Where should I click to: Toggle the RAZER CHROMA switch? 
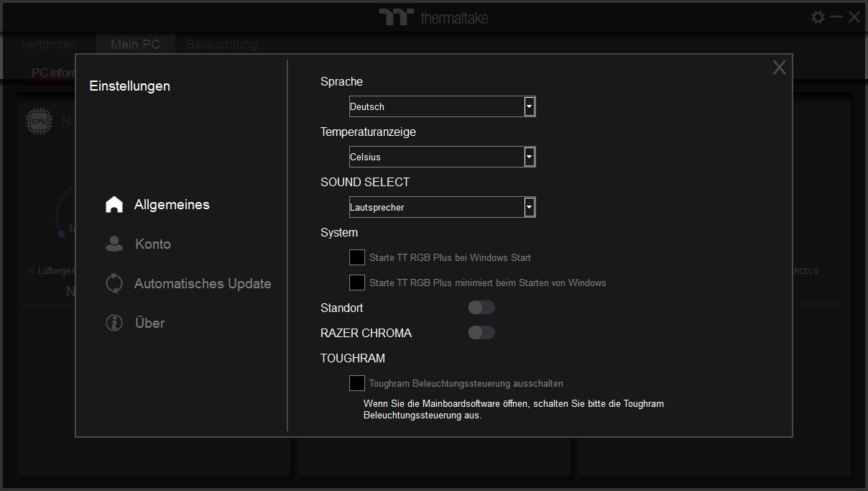tap(481, 333)
